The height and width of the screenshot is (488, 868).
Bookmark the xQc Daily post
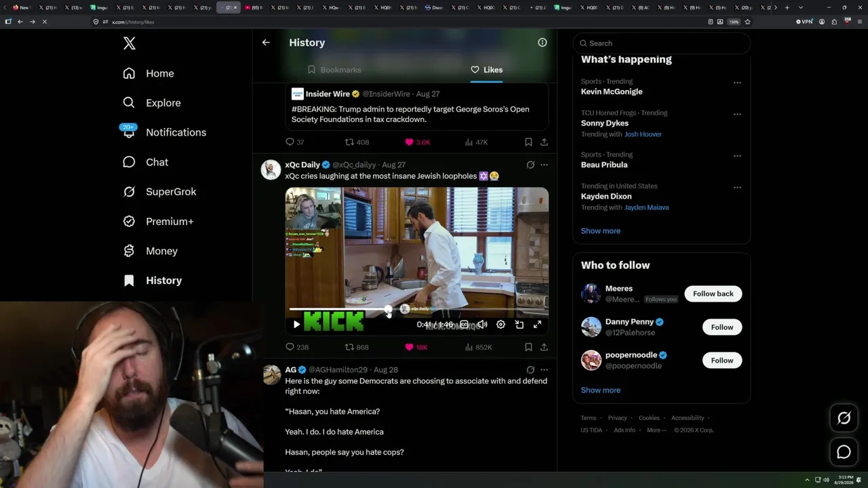click(x=528, y=347)
